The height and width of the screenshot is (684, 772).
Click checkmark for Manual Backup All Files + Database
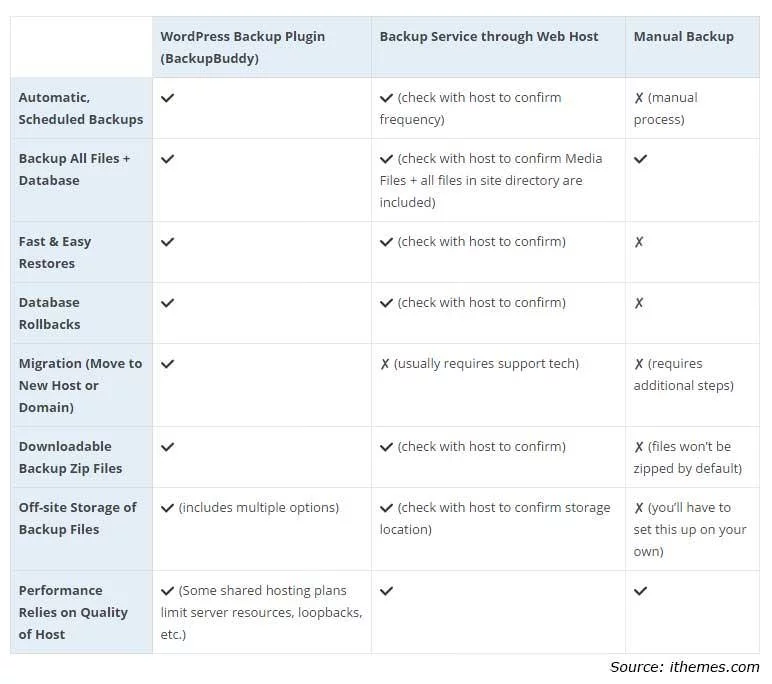click(x=641, y=159)
